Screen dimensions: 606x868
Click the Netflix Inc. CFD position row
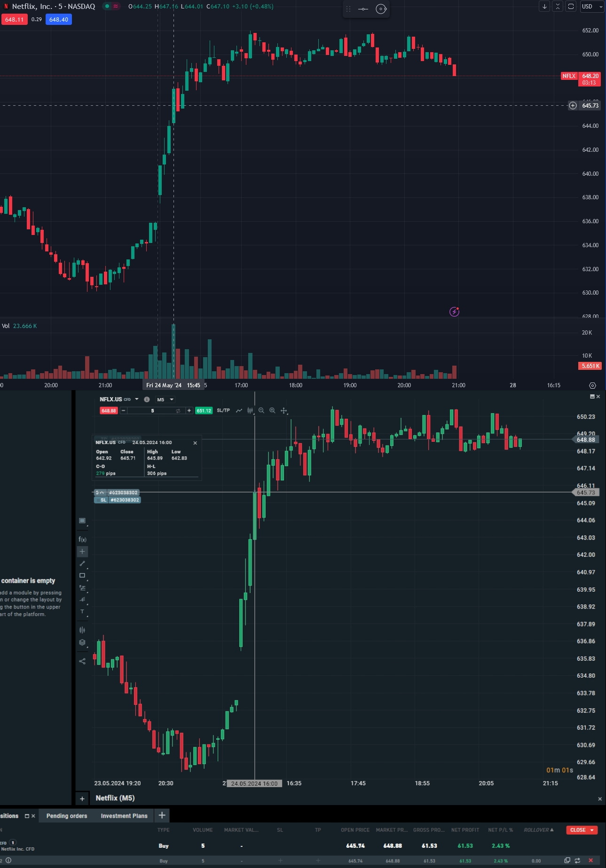(303, 846)
